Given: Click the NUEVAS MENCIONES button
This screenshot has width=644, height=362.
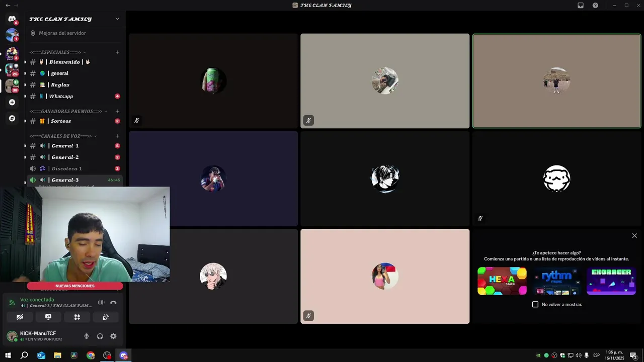Looking at the screenshot, I should coord(75,286).
